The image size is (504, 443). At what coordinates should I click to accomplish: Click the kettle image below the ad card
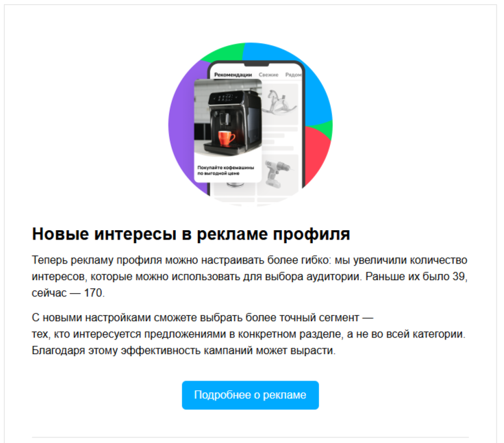pos(235,186)
